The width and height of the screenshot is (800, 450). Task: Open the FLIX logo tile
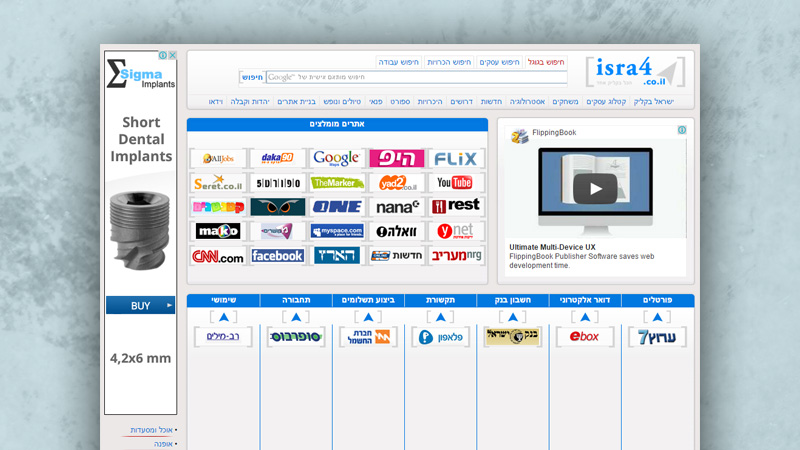pos(456,159)
